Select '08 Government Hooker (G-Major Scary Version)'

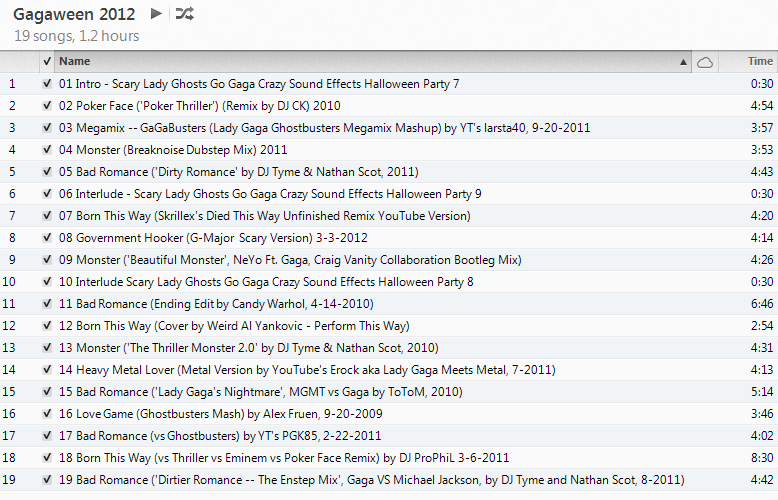click(213, 238)
